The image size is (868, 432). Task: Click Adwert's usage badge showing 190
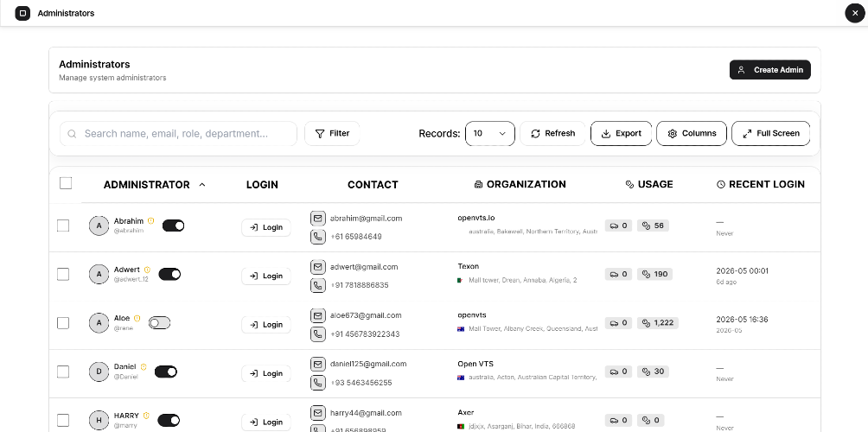click(654, 275)
